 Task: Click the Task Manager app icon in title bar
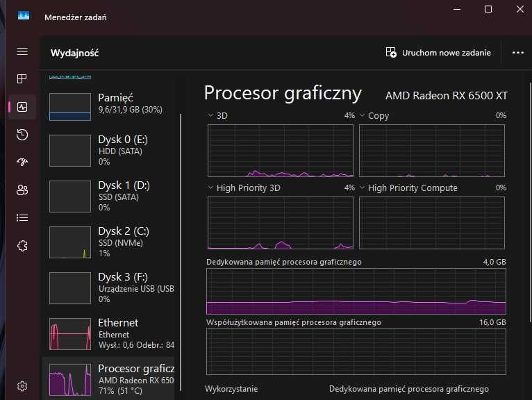pyautogui.click(x=24, y=15)
